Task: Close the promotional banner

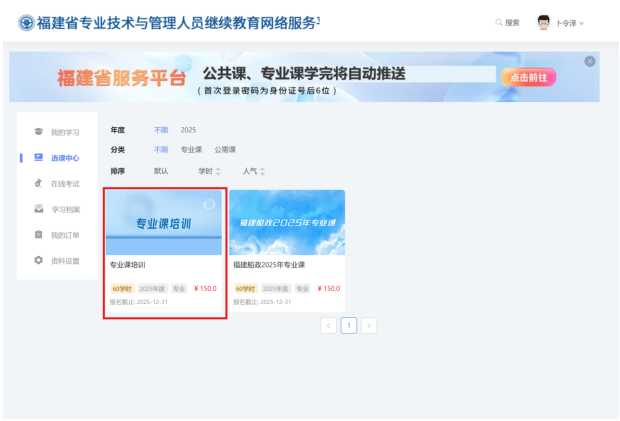Action: [590, 61]
